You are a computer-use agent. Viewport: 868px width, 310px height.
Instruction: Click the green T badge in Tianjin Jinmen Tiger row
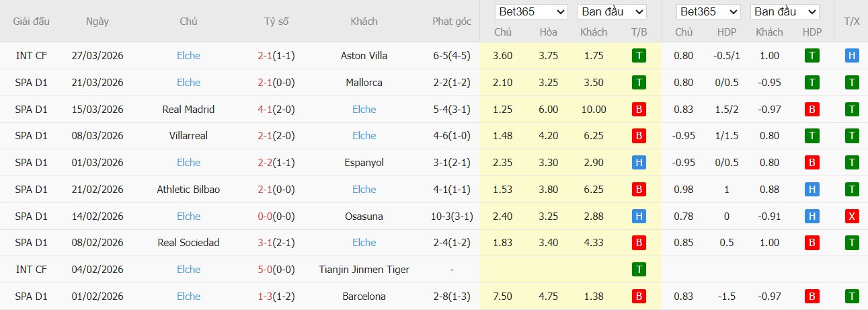[639, 270]
